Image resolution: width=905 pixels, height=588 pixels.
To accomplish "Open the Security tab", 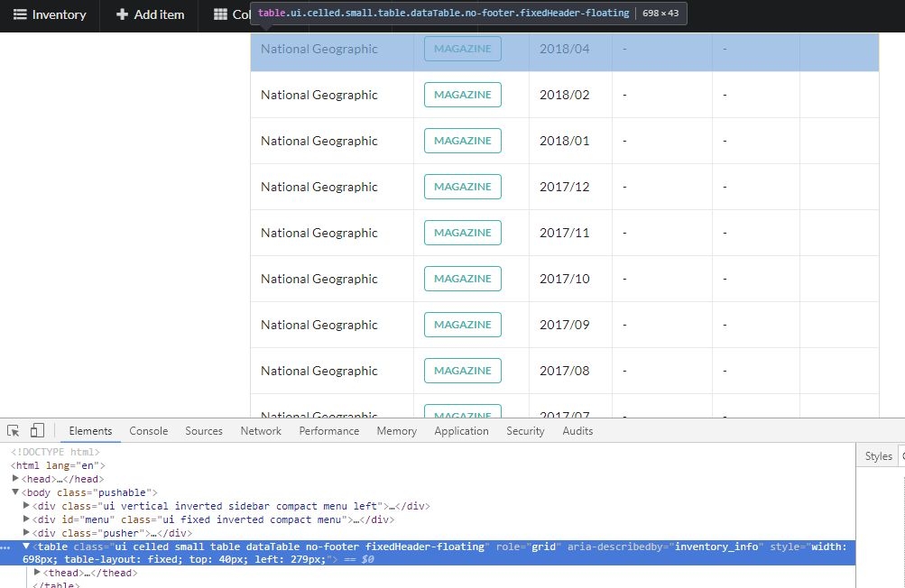I will (525, 431).
